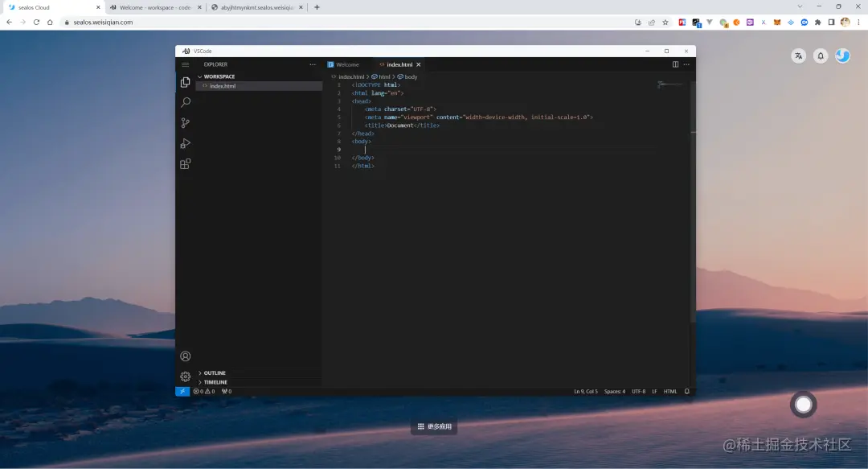
Task: Open the MetaMask fox extension
Action: [777, 23]
